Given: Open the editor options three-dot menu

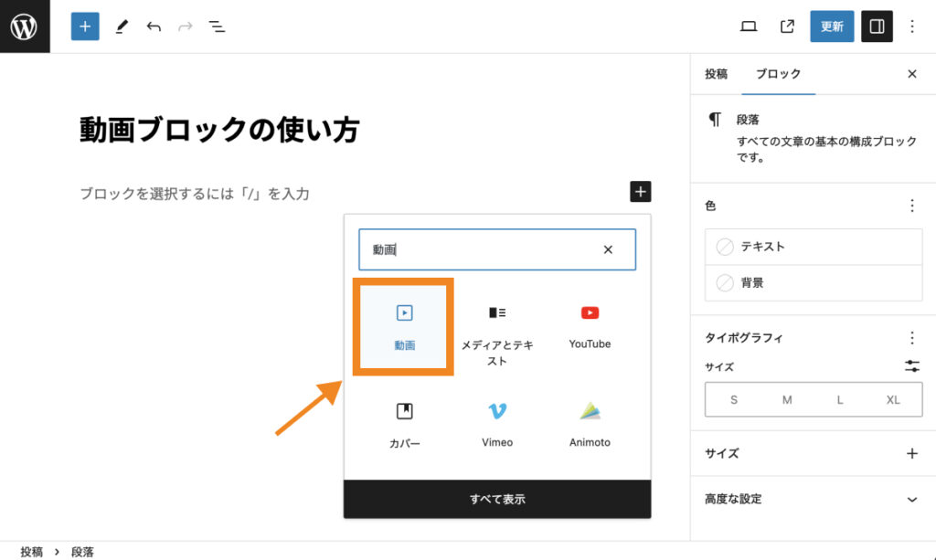Looking at the screenshot, I should (x=912, y=26).
